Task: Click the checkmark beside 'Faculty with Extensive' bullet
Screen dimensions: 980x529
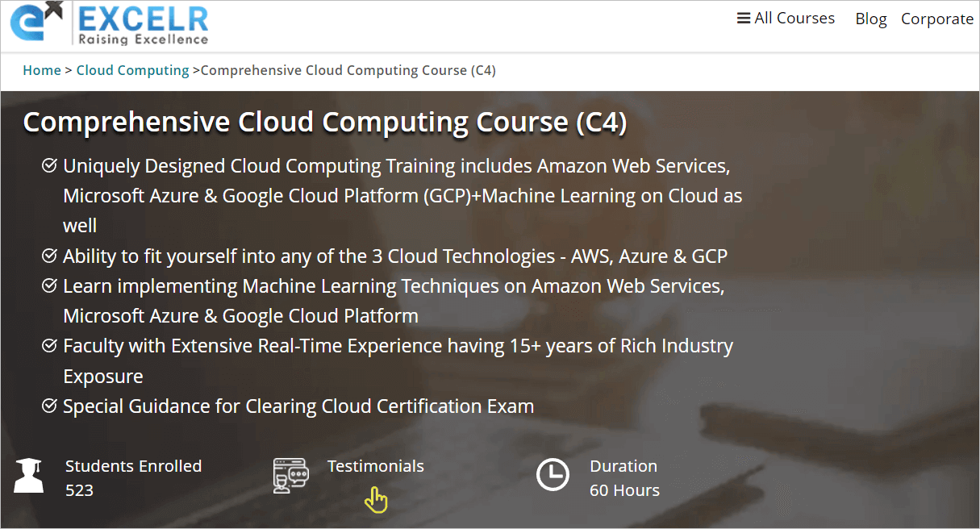Action: point(49,344)
